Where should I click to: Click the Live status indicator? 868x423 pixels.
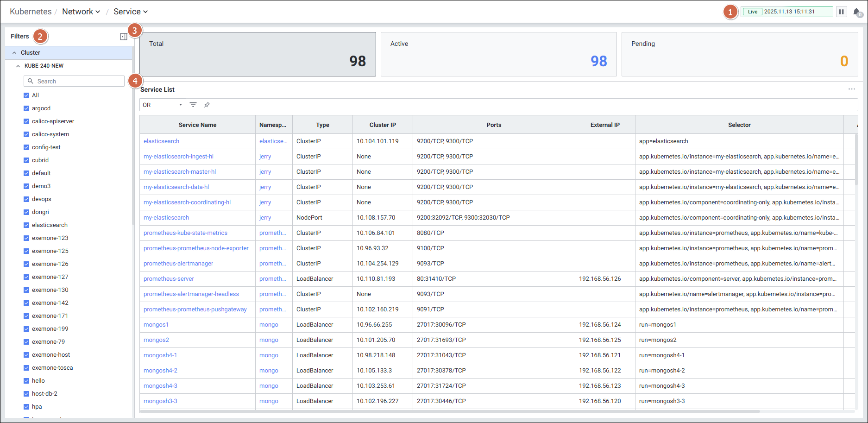(x=753, y=12)
